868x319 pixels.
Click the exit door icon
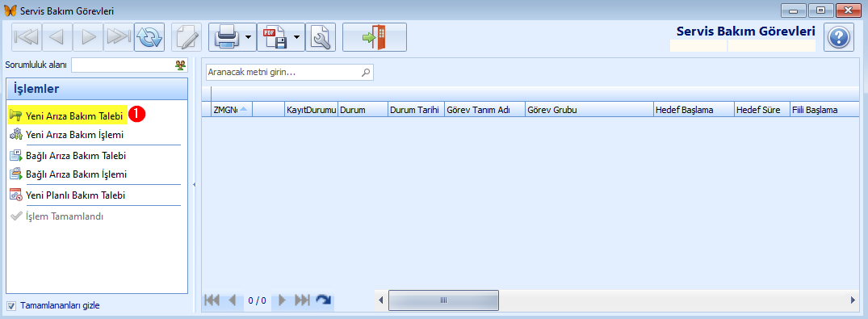[374, 37]
